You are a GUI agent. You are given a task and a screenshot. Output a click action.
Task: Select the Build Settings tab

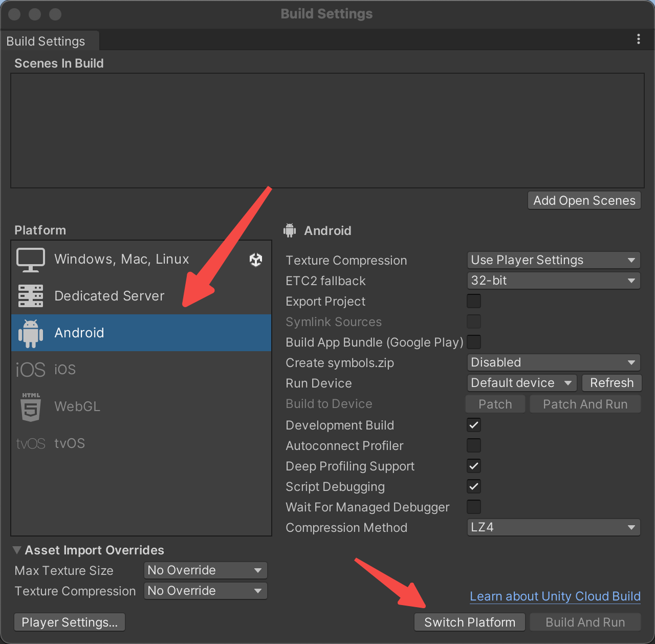(46, 41)
